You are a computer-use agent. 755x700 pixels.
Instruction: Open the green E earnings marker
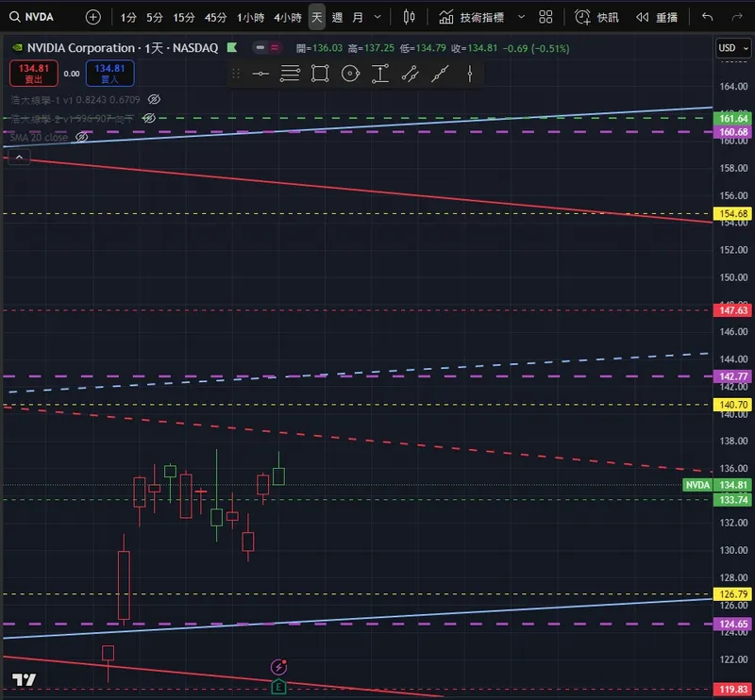coord(278,687)
